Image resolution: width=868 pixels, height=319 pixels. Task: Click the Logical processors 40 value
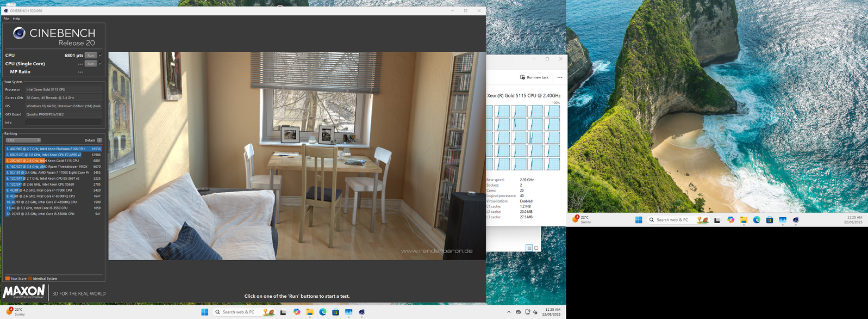coord(522,196)
